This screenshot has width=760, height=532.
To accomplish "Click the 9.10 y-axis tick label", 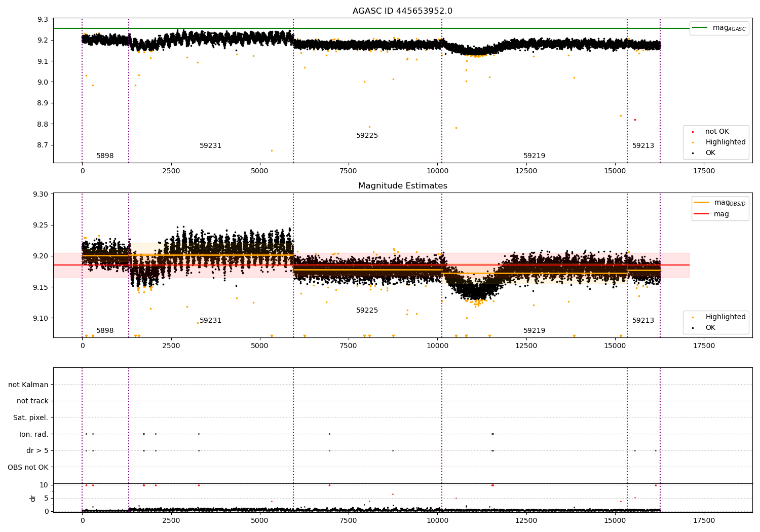I will [41, 319].
